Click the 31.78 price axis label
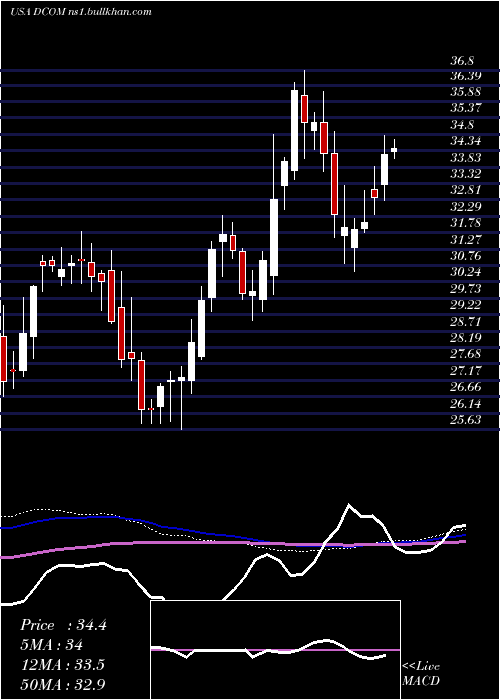500x700 pixels. click(466, 223)
